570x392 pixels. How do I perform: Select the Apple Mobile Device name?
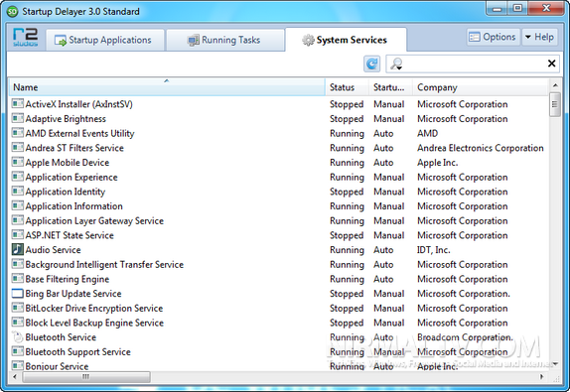click(x=68, y=163)
